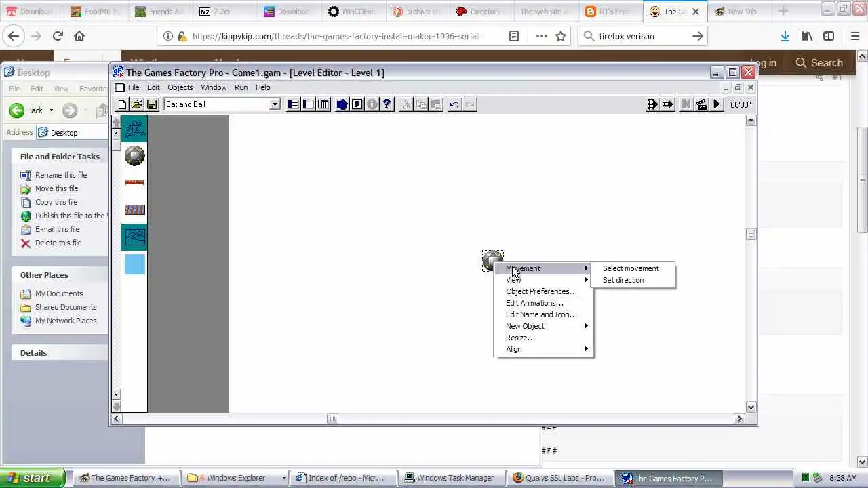Open the Storyboard editor toolbar icon
Viewport: 868px width, 488px height.
293,104
